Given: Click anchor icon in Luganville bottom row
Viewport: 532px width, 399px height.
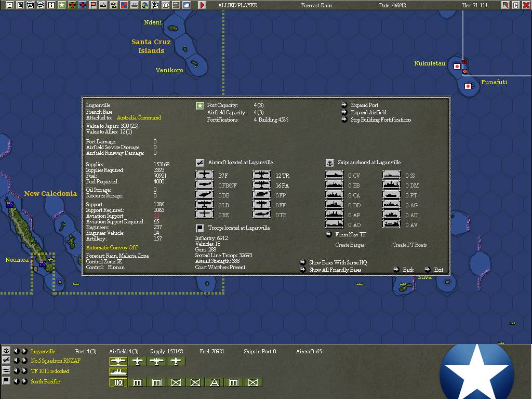Looking at the screenshot, I should click(6, 351).
